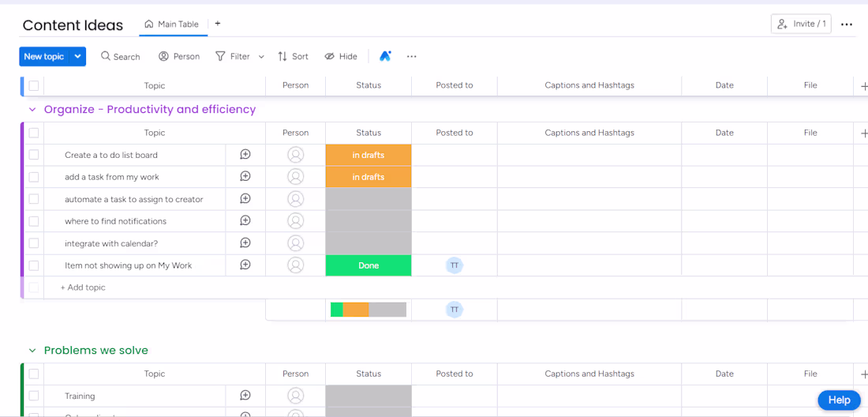
Task: Click the green Done status cell
Action: point(369,265)
